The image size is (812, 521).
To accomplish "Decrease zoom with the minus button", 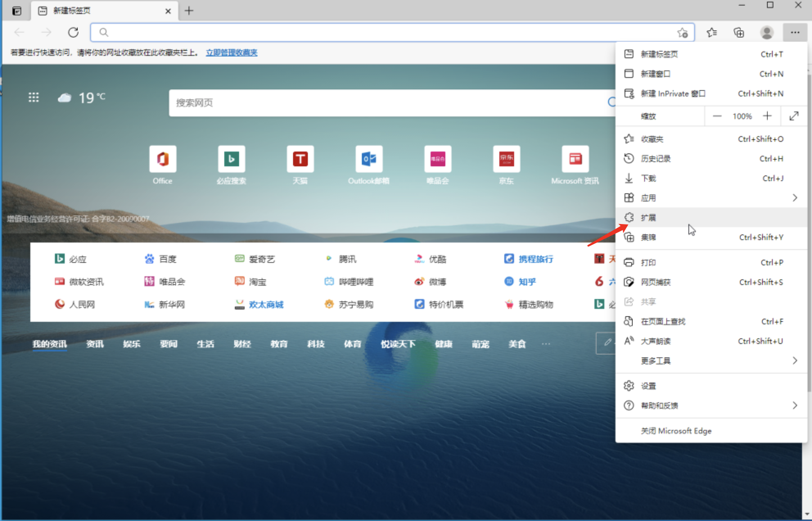I will (717, 116).
